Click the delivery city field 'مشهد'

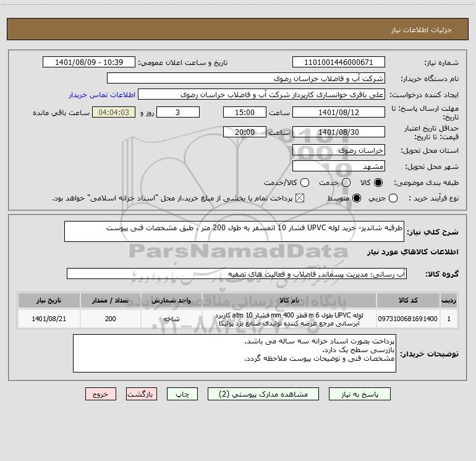pyautogui.click(x=339, y=166)
